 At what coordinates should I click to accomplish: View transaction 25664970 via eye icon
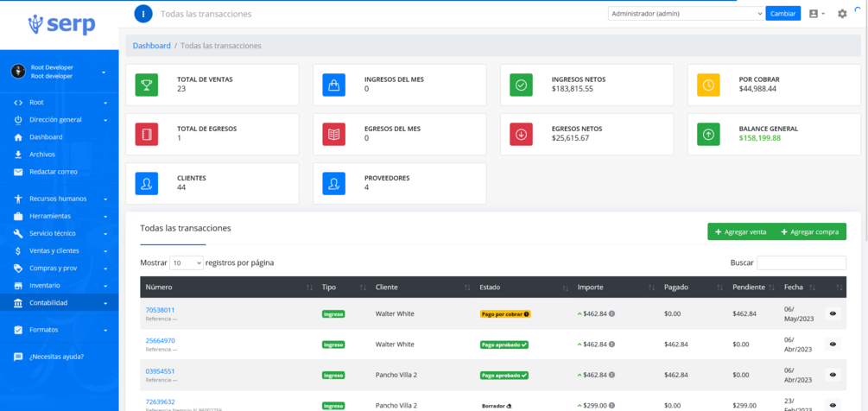833,344
